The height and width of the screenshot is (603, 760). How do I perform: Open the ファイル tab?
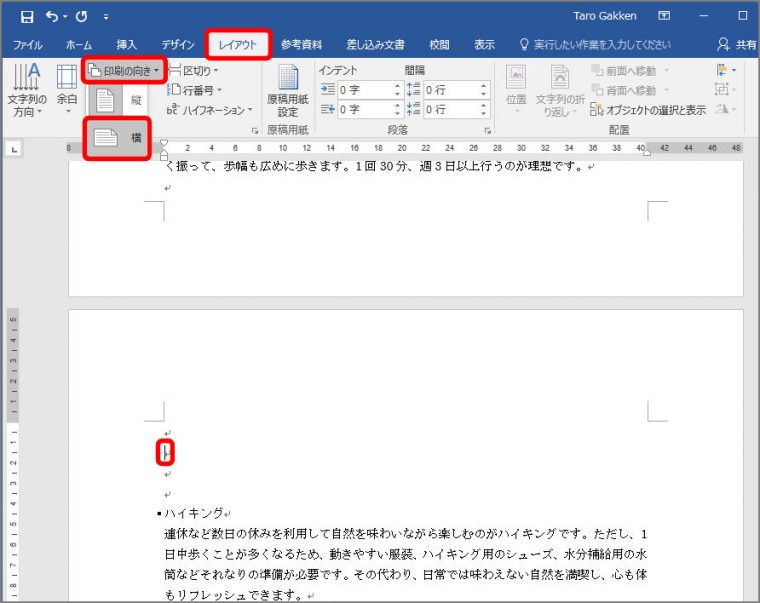tap(28, 45)
